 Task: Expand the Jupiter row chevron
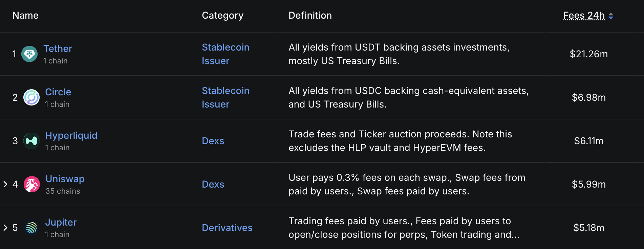click(5, 228)
